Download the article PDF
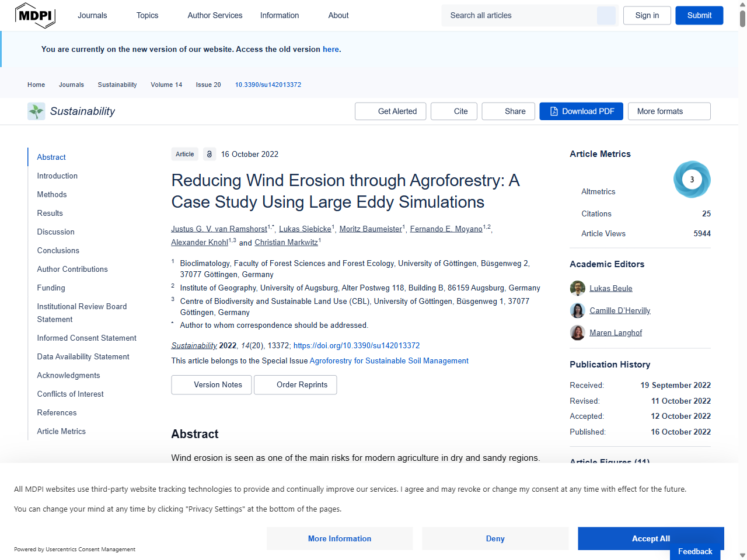The image size is (747, 560). click(581, 111)
